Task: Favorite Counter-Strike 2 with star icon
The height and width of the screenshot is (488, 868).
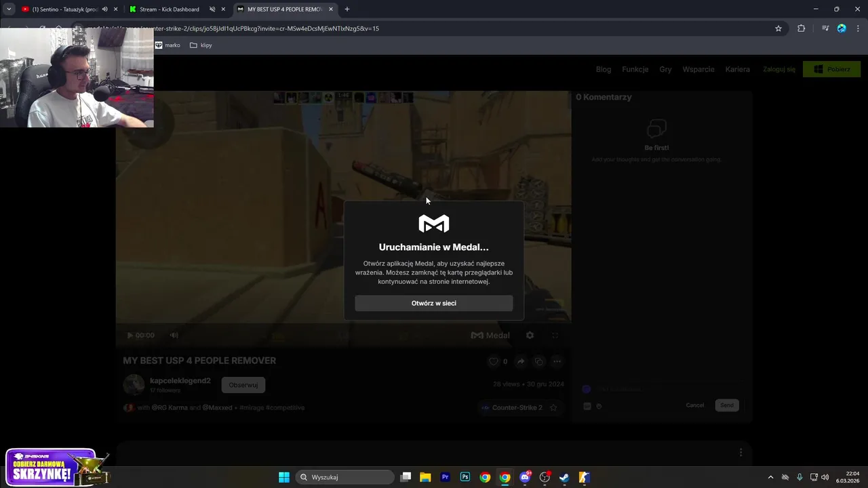Action: click(553, 407)
